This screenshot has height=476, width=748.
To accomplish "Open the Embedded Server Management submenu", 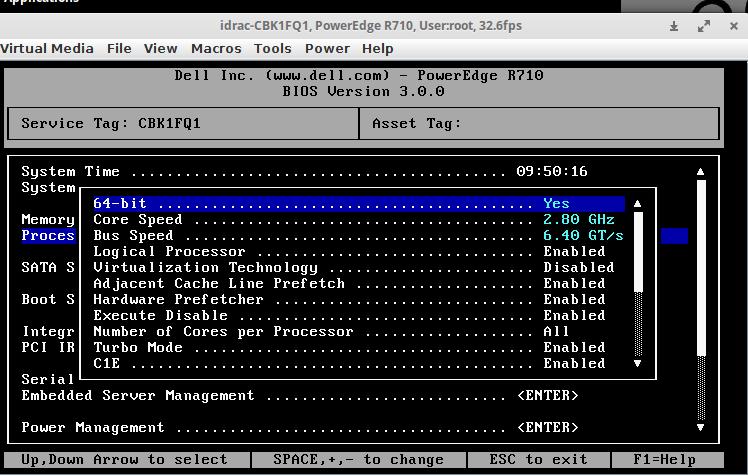I will [x=547, y=396].
